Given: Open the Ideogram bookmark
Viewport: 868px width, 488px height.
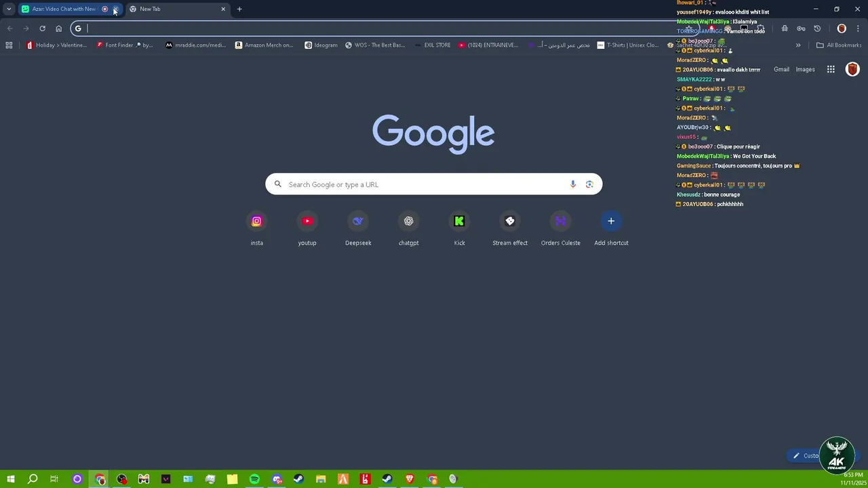Looking at the screenshot, I should (x=321, y=45).
